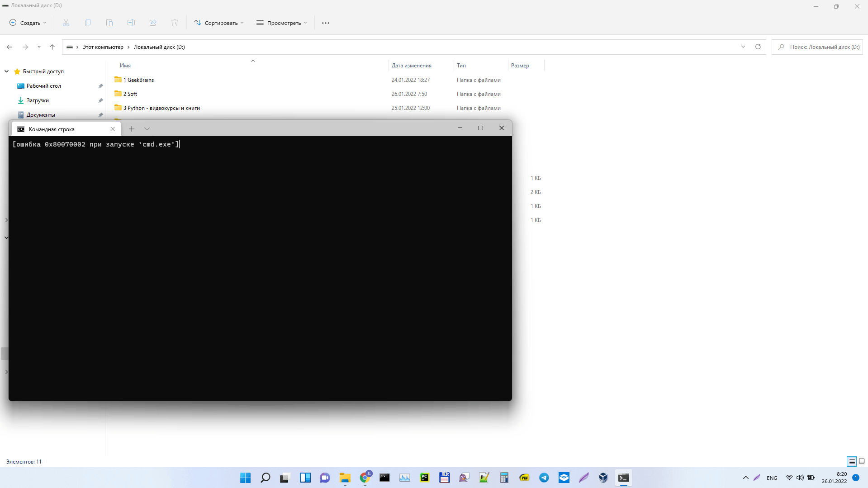
Task: Switch Explorer to details view layout icon
Action: [852, 462]
